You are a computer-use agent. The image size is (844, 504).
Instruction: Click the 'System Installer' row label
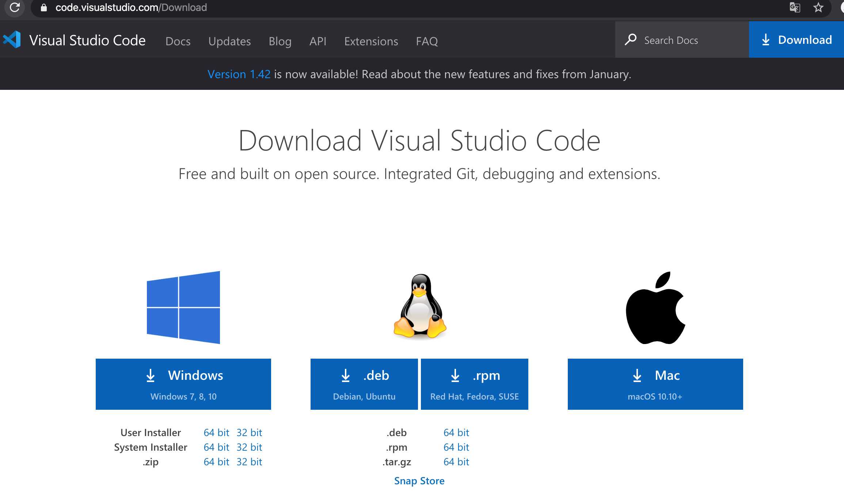point(151,447)
